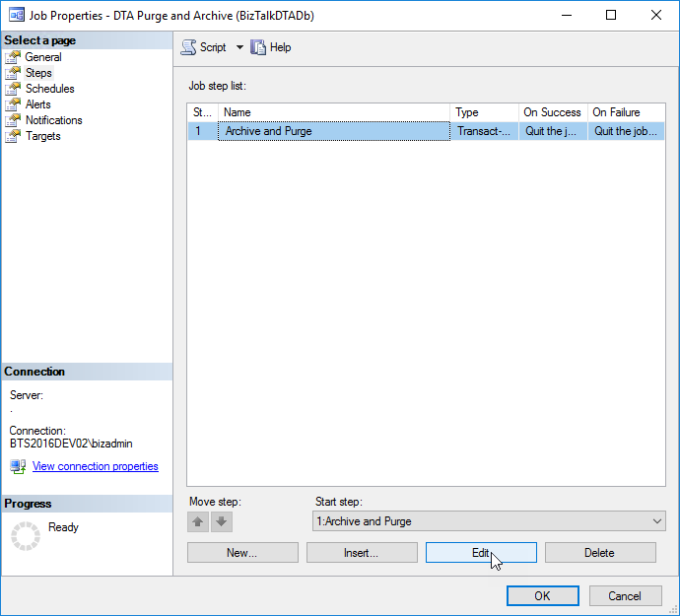Click the 'Quit the job...' On Failure cell

[626, 131]
